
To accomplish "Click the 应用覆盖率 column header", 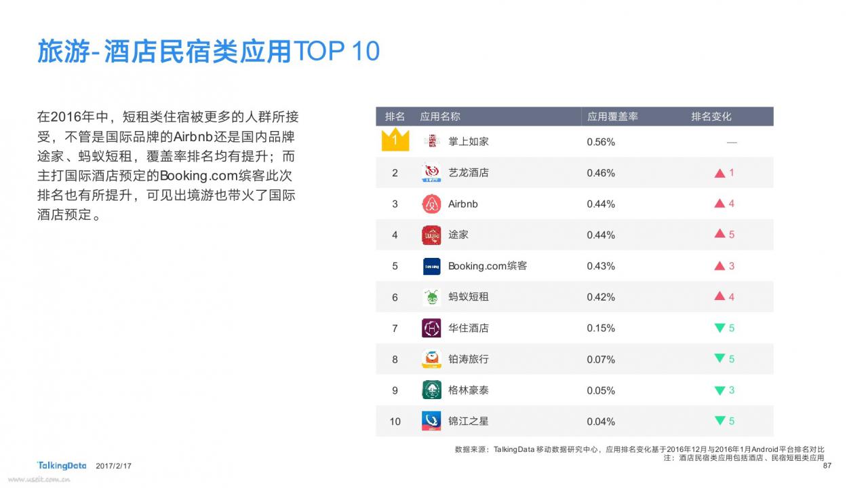I will tap(612, 117).
